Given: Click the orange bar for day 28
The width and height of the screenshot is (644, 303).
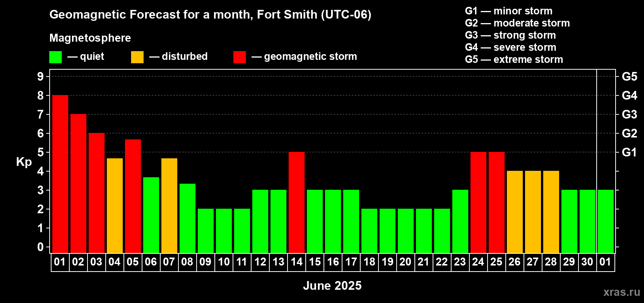Looking at the screenshot, I should 551,212.
